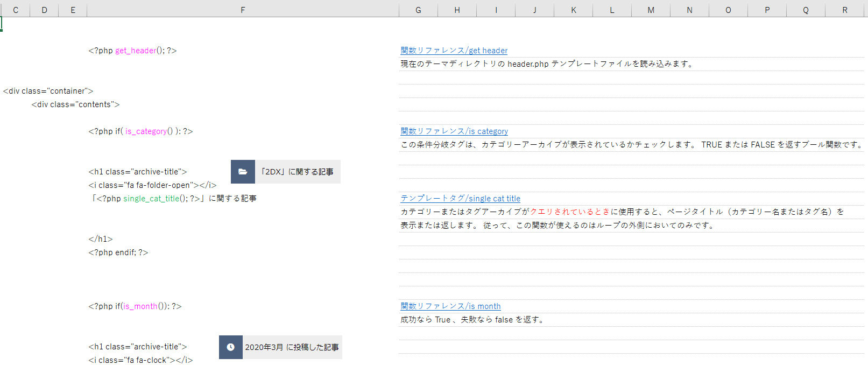Select cell with fa fa-clock code
This screenshot has height=365, width=868.
(x=140, y=360)
